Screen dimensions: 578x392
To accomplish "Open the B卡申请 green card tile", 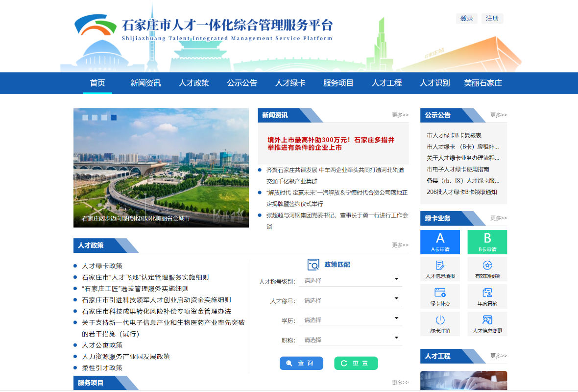I will (487, 242).
